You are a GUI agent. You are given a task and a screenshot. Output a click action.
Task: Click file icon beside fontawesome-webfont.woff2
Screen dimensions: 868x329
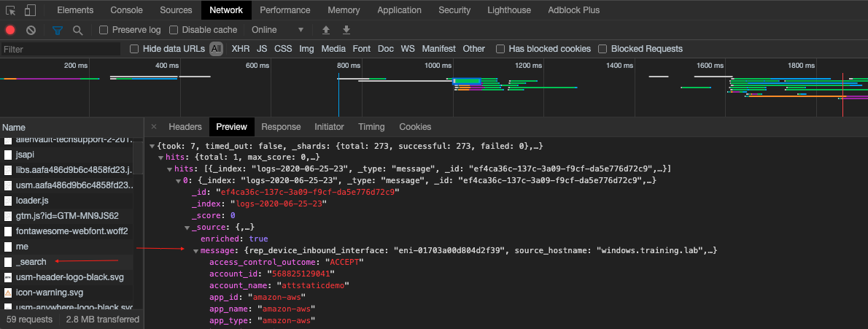[8, 231]
